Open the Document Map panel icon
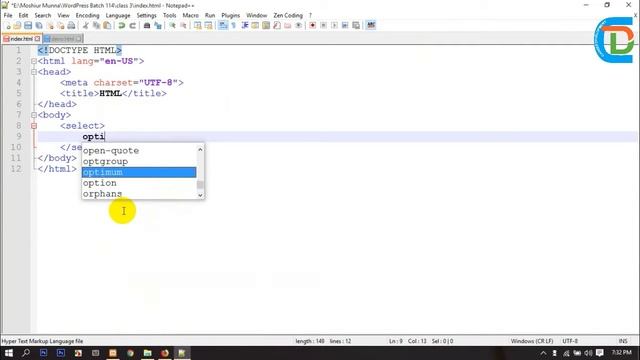This screenshot has width=640, height=360. click(x=266, y=25)
